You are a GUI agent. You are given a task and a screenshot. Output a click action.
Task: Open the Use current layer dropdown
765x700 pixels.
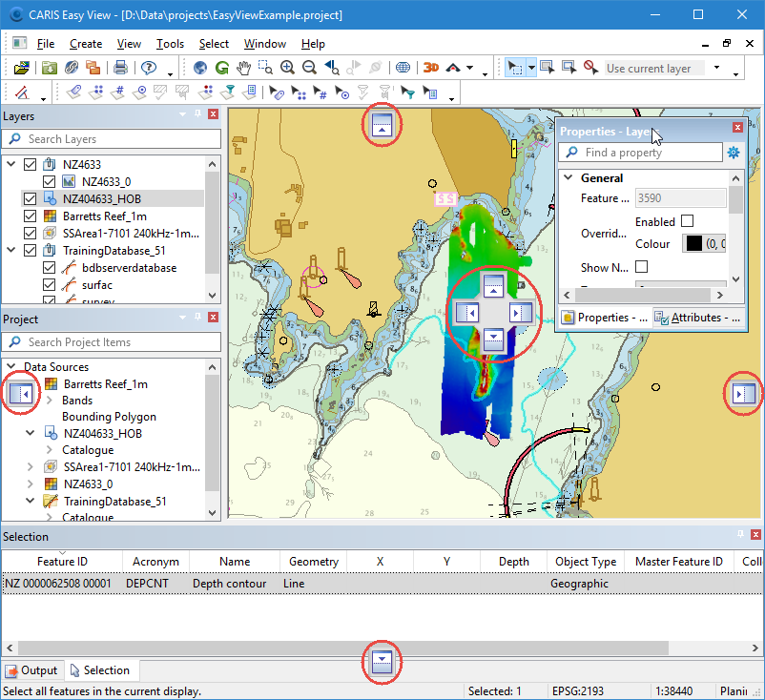[x=716, y=69]
